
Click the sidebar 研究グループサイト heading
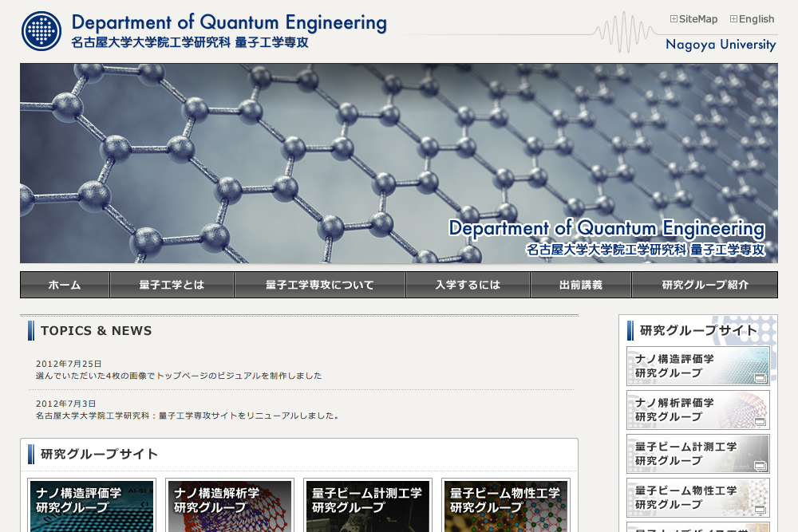[x=698, y=330]
